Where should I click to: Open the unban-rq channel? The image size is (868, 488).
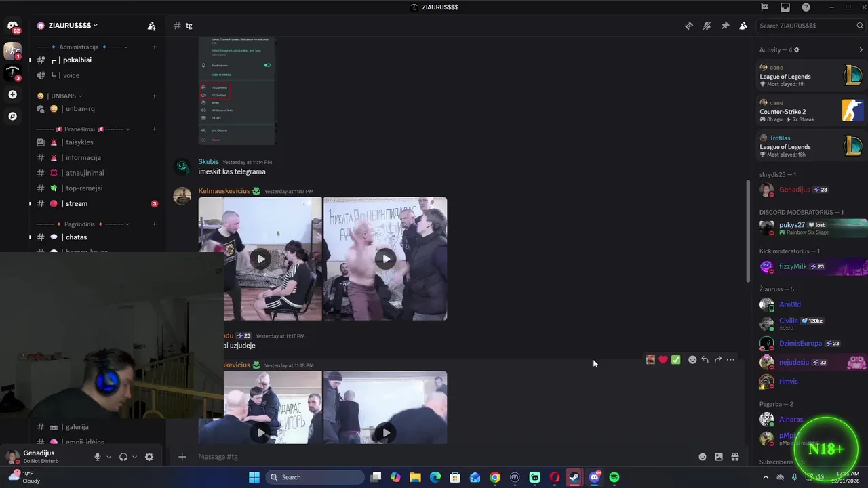coord(97,108)
